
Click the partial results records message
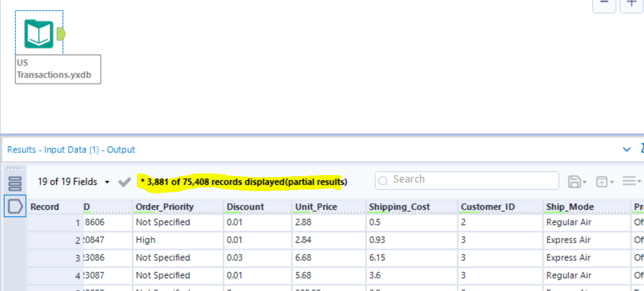(x=244, y=182)
